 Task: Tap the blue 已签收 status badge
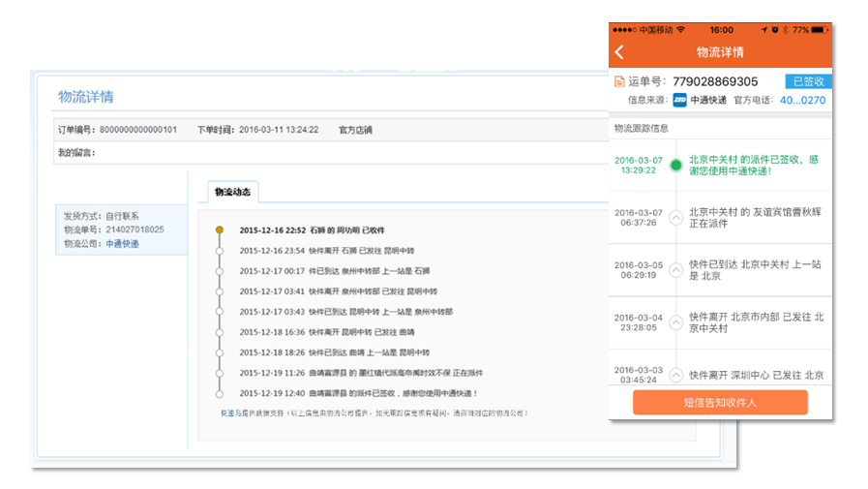(x=807, y=82)
